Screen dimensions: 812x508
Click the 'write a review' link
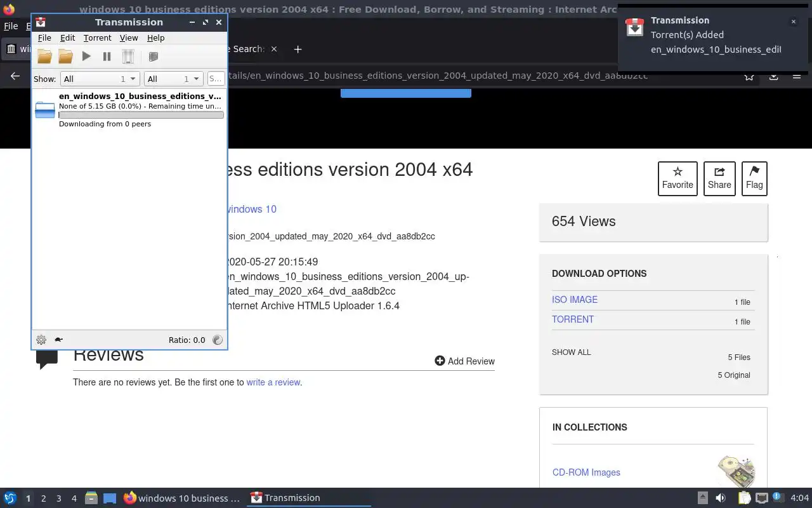click(273, 382)
